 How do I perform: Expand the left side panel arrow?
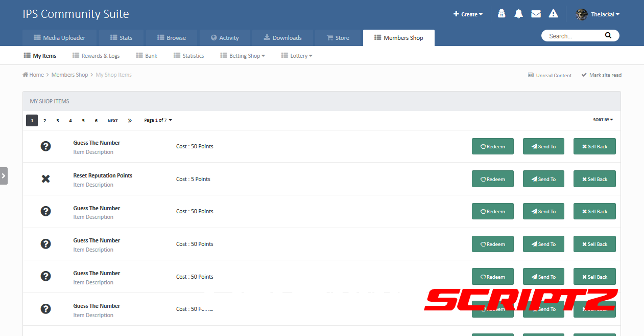click(x=4, y=175)
